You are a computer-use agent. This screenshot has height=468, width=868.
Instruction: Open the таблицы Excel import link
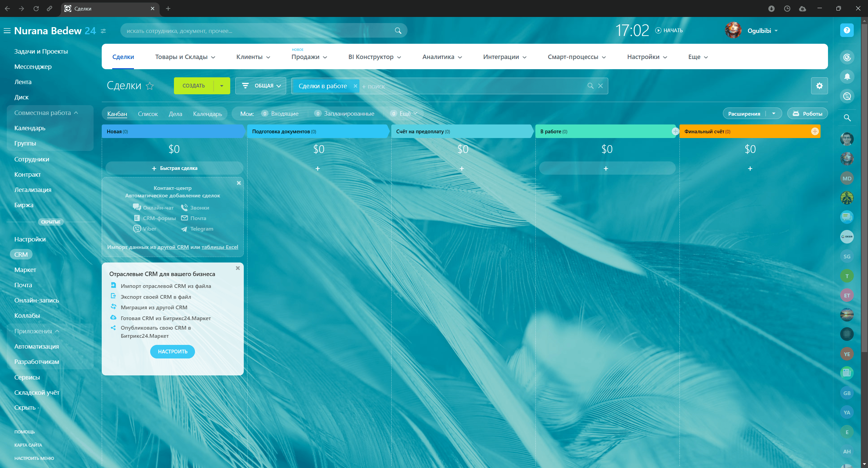[x=220, y=247]
